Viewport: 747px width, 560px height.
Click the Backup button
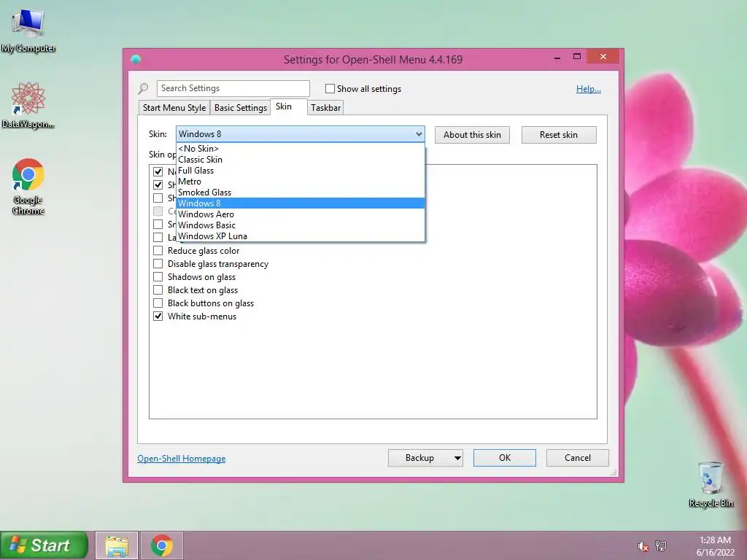tap(419, 458)
